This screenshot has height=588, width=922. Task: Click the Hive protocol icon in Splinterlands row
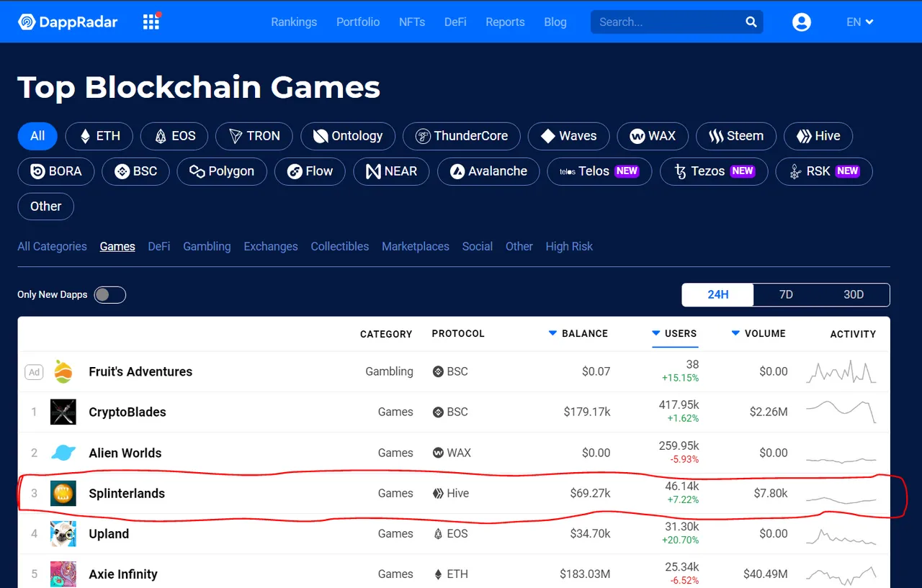pyautogui.click(x=438, y=493)
